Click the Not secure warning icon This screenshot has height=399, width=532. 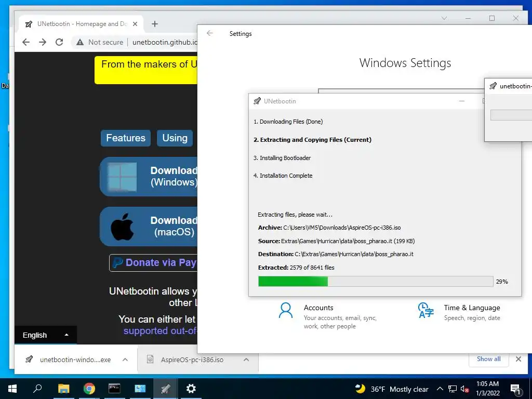click(x=79, y=42)
